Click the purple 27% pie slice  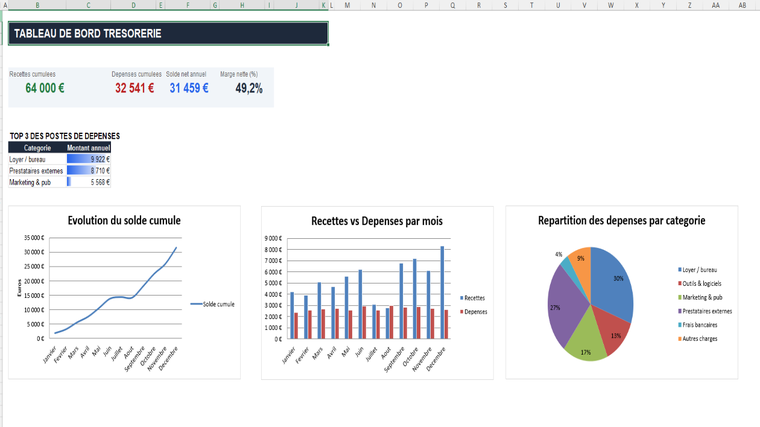(x=567, y=305)
